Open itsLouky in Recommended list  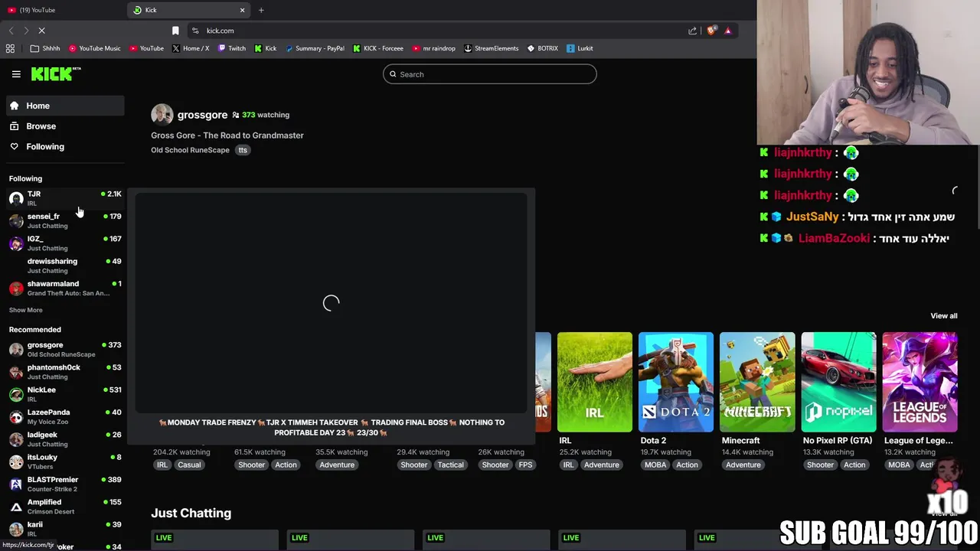click(x=64, y=461)
